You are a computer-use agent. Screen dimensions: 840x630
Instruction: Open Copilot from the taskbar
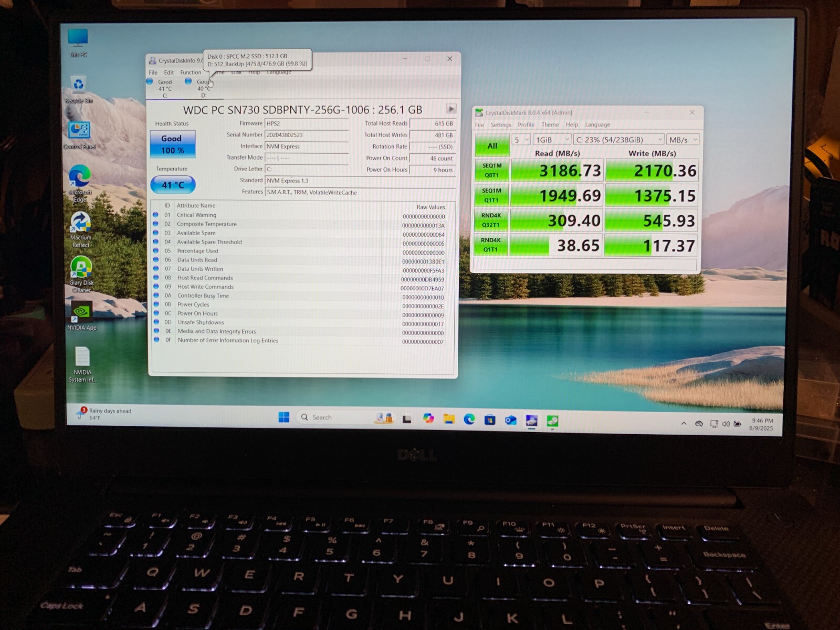point(428,418)
